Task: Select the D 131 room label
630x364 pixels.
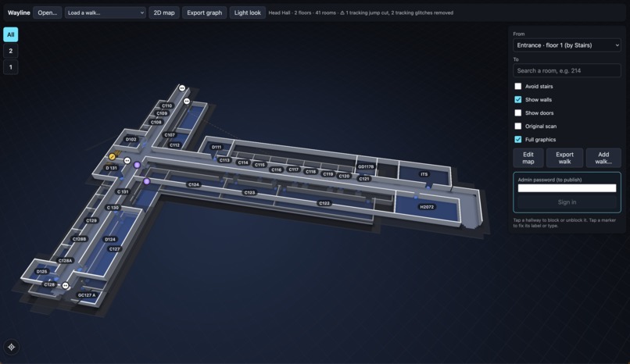Action: pos(111,168)
